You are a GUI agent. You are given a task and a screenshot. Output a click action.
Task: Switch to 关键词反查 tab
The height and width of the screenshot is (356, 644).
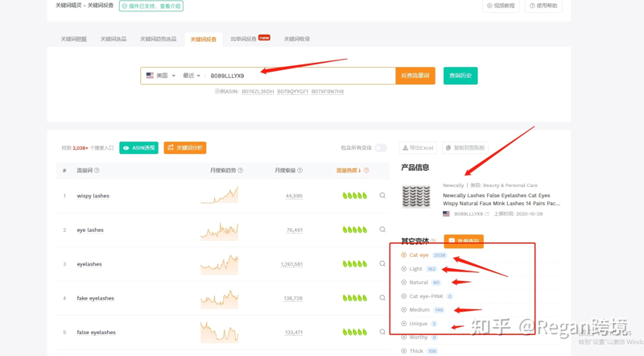click(x=204, y=39)
